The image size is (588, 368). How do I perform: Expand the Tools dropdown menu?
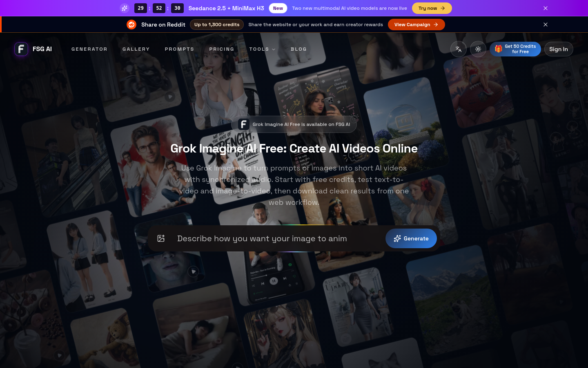pos(263,49)
